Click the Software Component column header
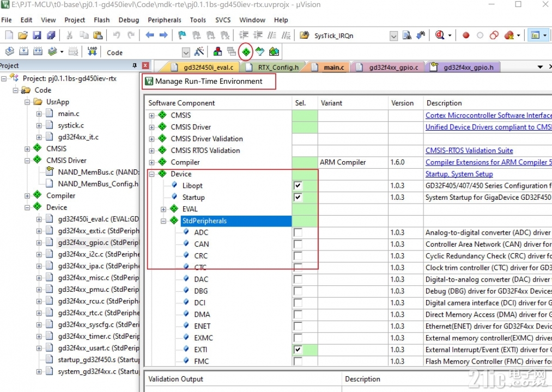The width and height of the screenshot is (552, 392). [x=219, y=103]
